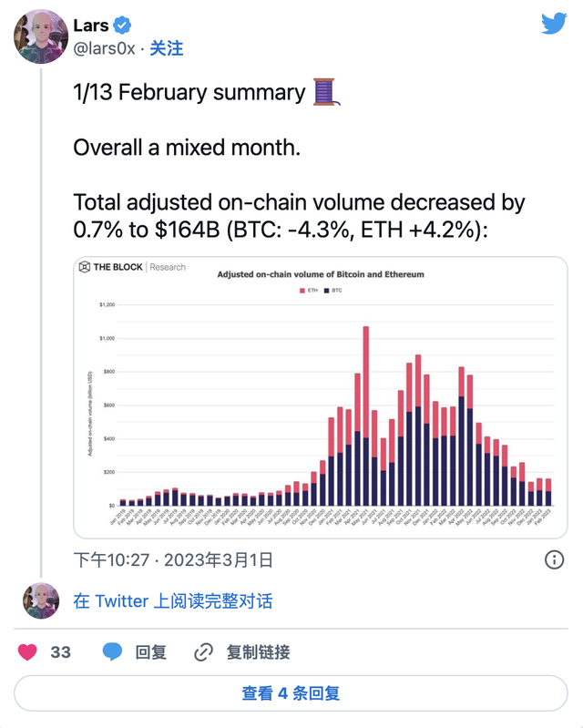Click the Twitter bird logo
The image size is (583, 728).
coord(554,24)
